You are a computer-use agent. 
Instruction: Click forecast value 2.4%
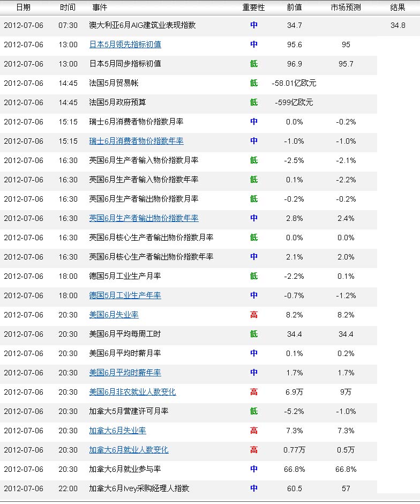point(346,218)
